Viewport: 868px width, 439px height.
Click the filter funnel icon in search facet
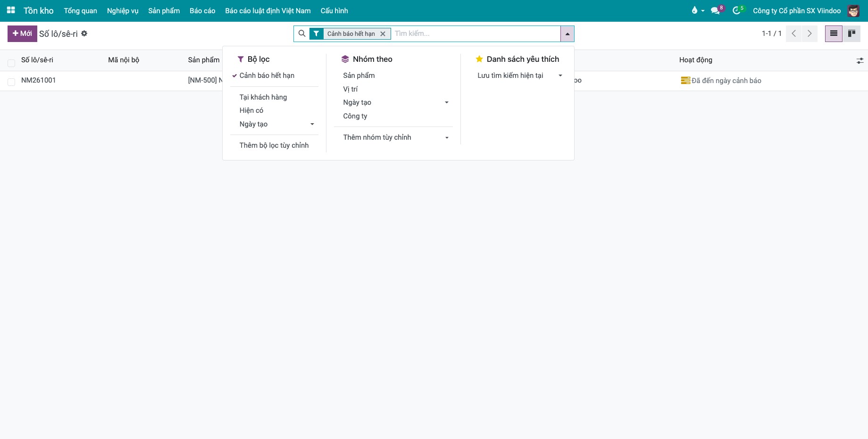[x=316, y=34]
